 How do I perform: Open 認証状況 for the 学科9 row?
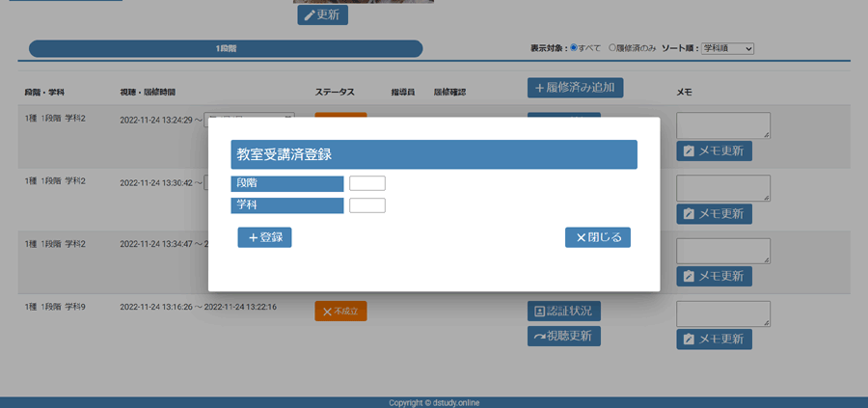(x=563, y=311)
